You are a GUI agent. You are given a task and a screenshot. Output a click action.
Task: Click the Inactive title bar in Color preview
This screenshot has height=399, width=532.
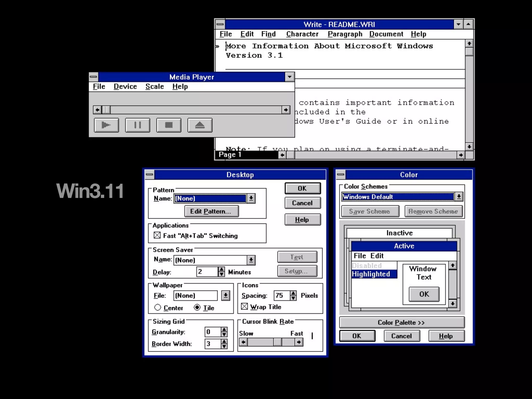tap(400, 233)
